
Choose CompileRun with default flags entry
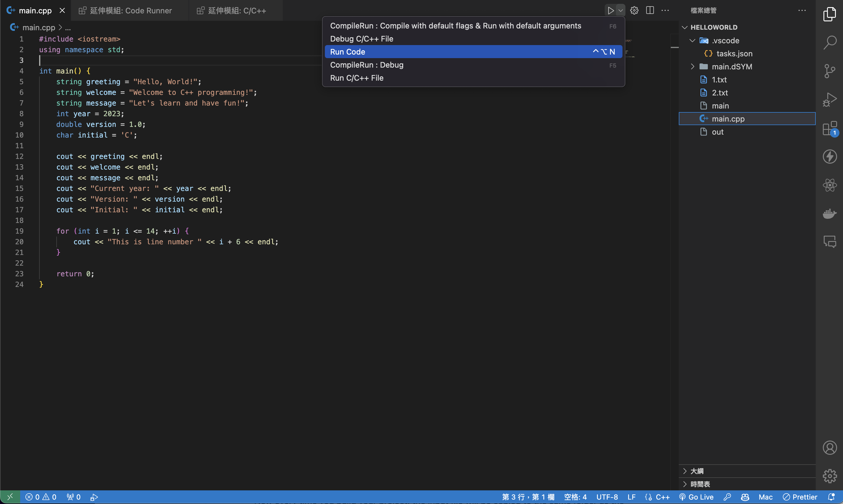[x=473, y=26]
